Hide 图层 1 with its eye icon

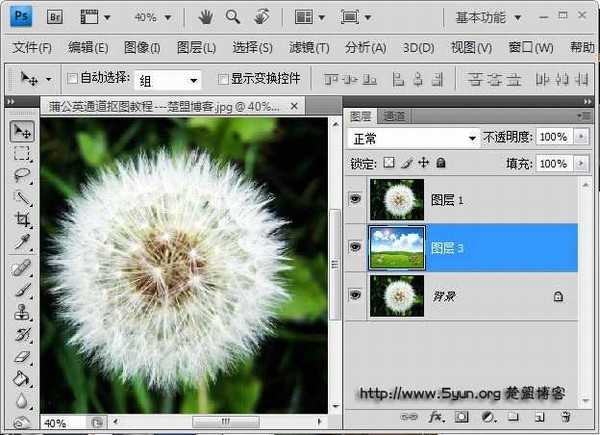click(355, 200)
